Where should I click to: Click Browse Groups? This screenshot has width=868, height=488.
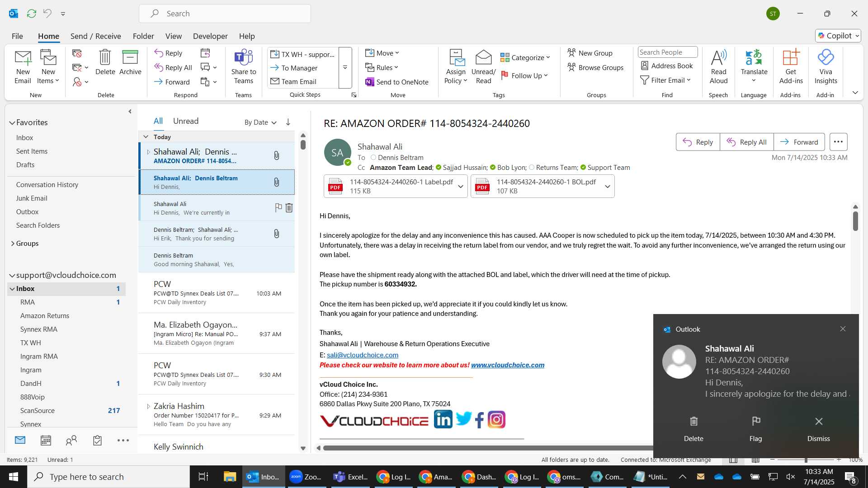click(595, 67)
